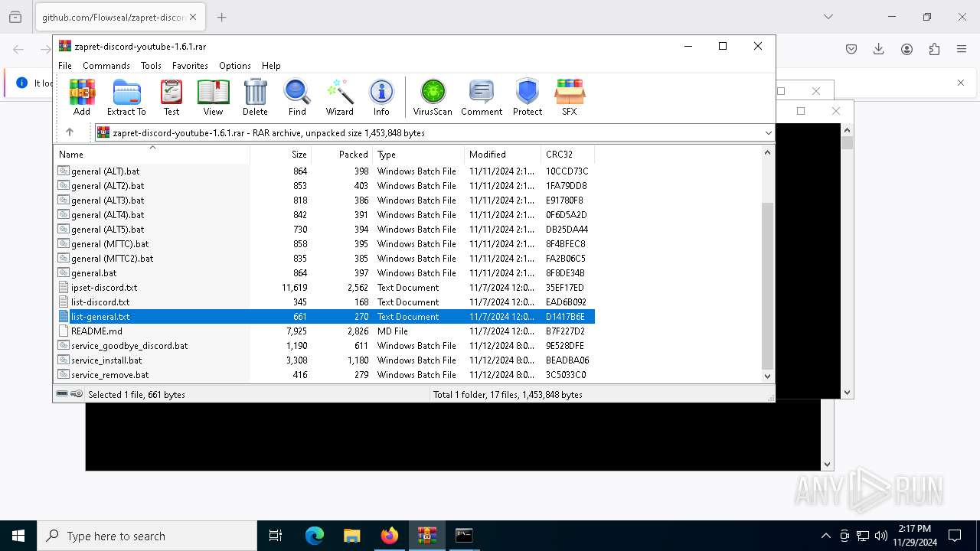Click the Extract To toolbar icon

pyautogui.click(x=126, y=97)
